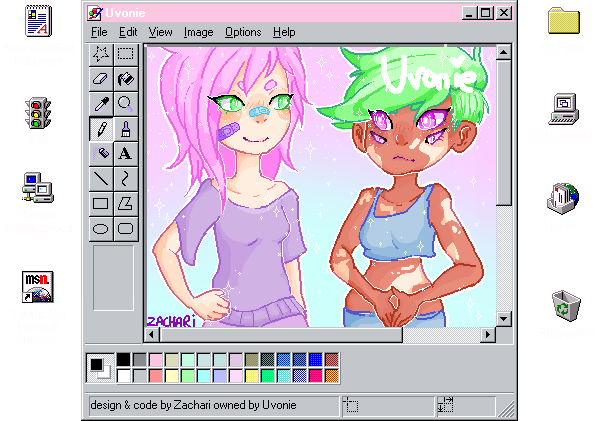Image resolution: width=604 pixels, height=421 pixels.
Task: Click the MSN setup shortcut icon
Action: point(37,287)
